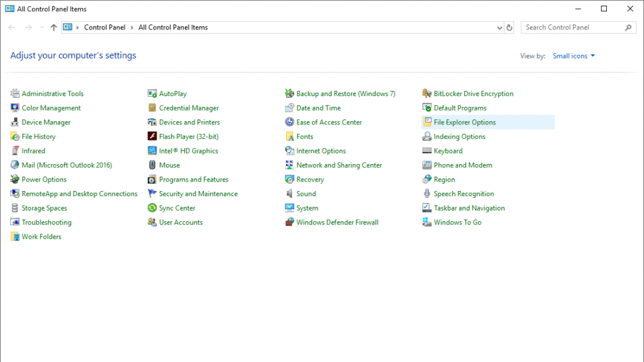Click the Date and Time icon

(x=289, y=108)
